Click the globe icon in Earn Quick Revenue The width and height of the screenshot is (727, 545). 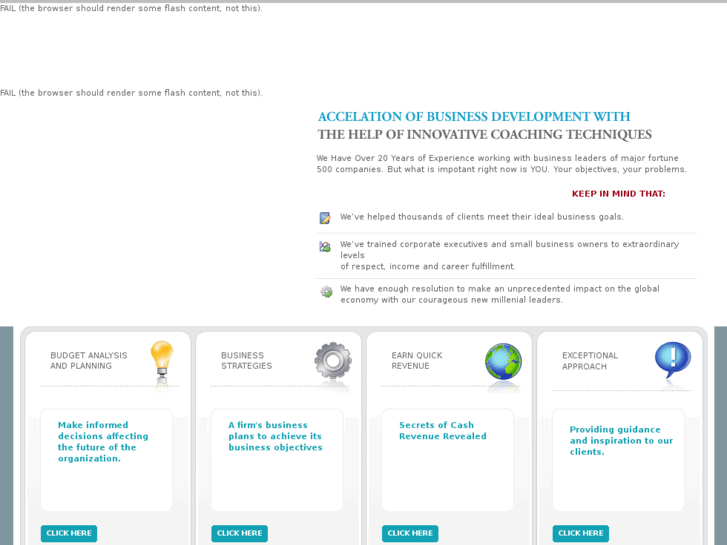504,361
